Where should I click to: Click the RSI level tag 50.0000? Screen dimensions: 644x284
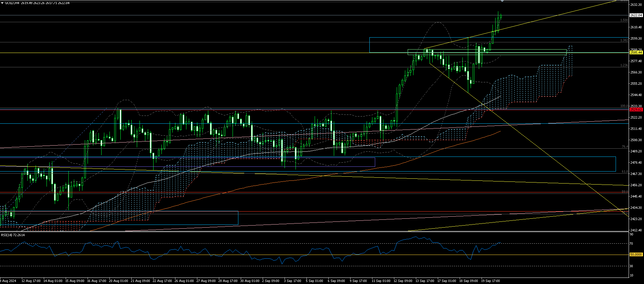tap(636, 255)
